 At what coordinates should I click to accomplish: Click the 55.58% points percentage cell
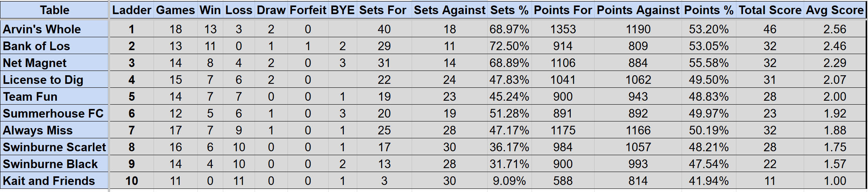709,63
